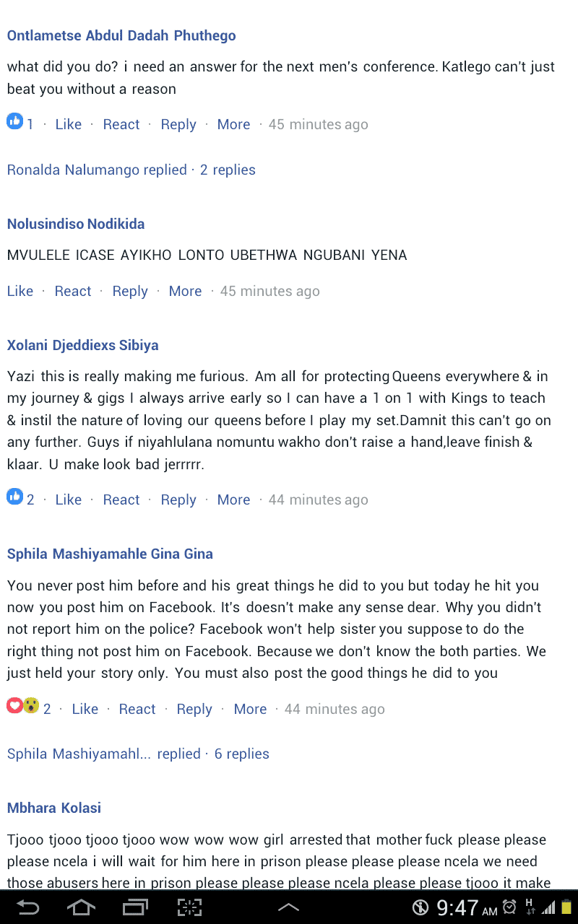This screenshot has height=924, width=578.
Task: Like Nolusindiso Nodikida's comment
Action: tap(20, 291)
